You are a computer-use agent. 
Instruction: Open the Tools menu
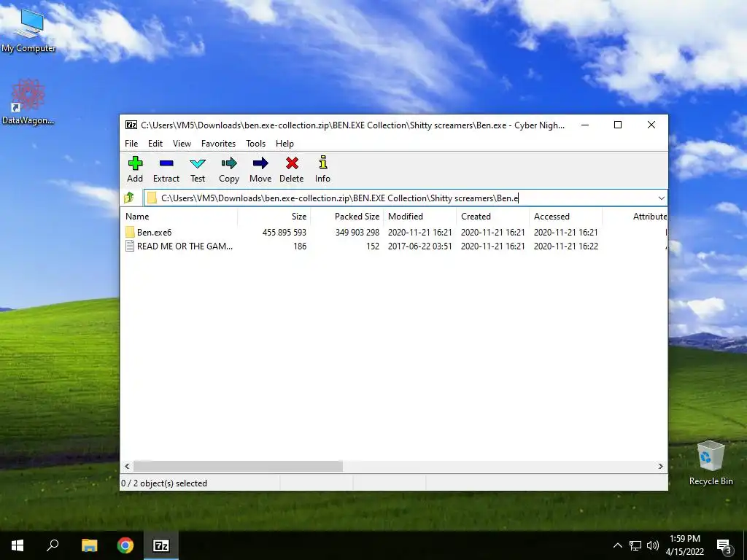[256, 144]
